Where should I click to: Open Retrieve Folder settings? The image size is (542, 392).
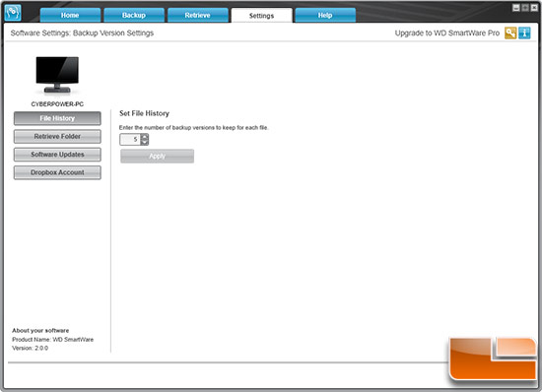[57, 137]
